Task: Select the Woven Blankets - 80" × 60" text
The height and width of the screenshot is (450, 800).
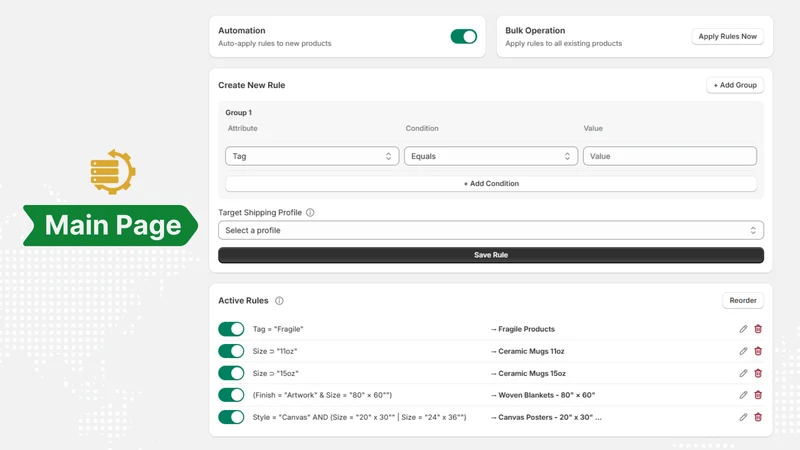Action: 546,395
